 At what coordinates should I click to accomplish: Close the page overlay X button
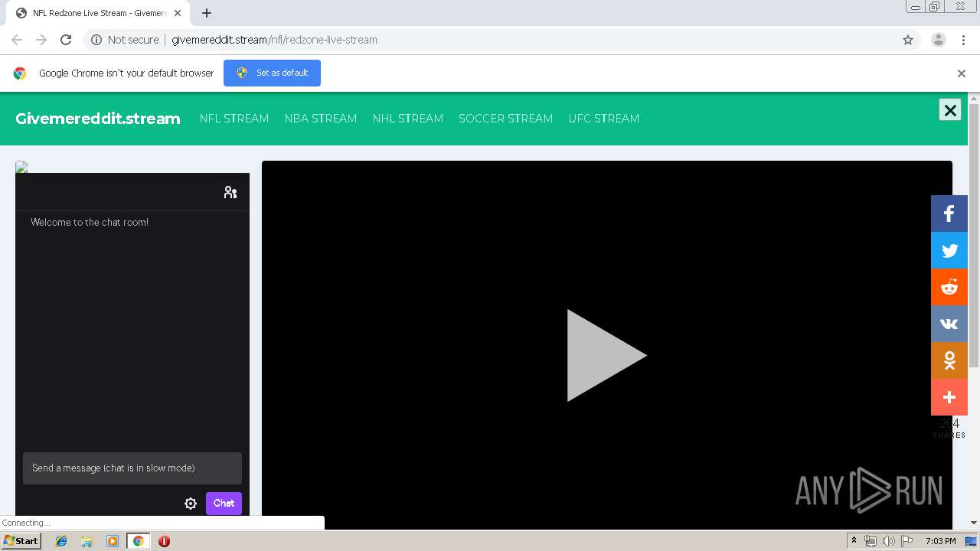[x=950, y=110]
